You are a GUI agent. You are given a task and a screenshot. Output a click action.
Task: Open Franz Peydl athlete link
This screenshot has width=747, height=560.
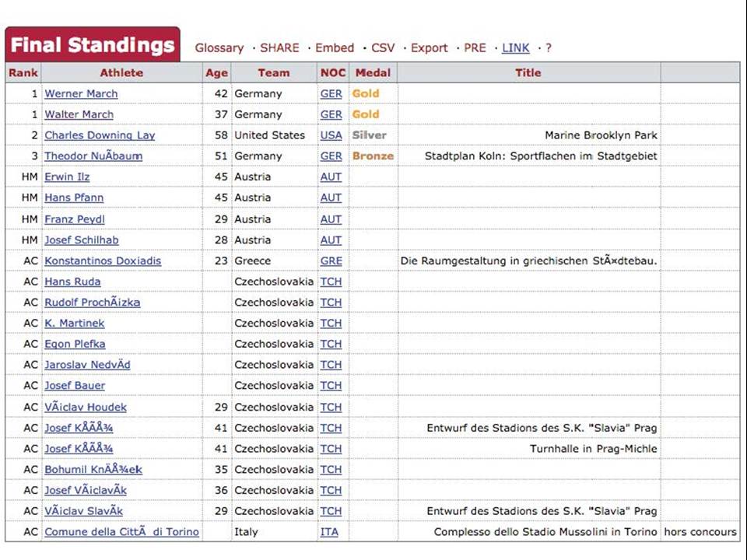[75, 219]
